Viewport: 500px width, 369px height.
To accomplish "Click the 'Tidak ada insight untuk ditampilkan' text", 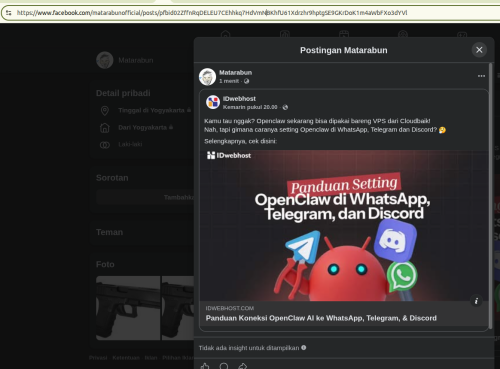I will pyautogui.click(x=249, y=348).
